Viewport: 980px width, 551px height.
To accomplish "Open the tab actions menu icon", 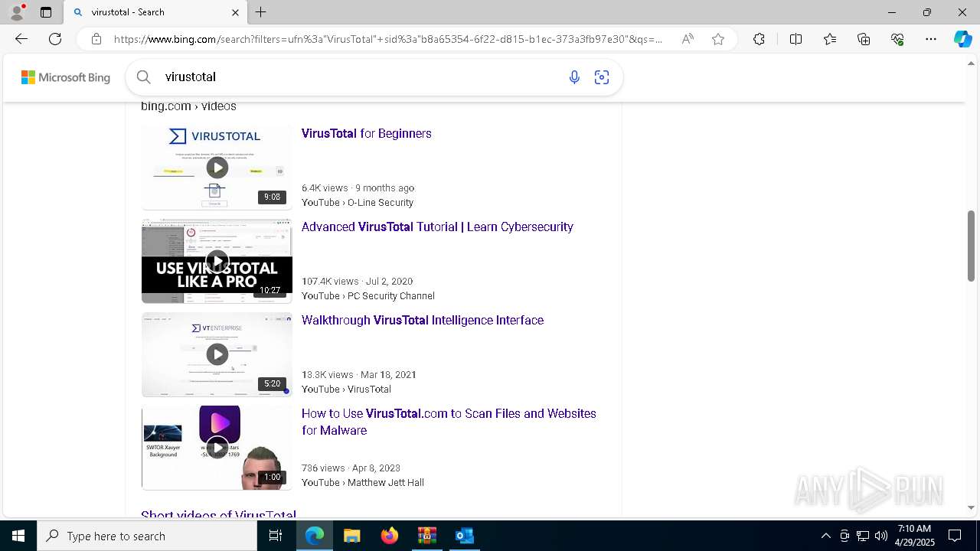I will point(46,12).
